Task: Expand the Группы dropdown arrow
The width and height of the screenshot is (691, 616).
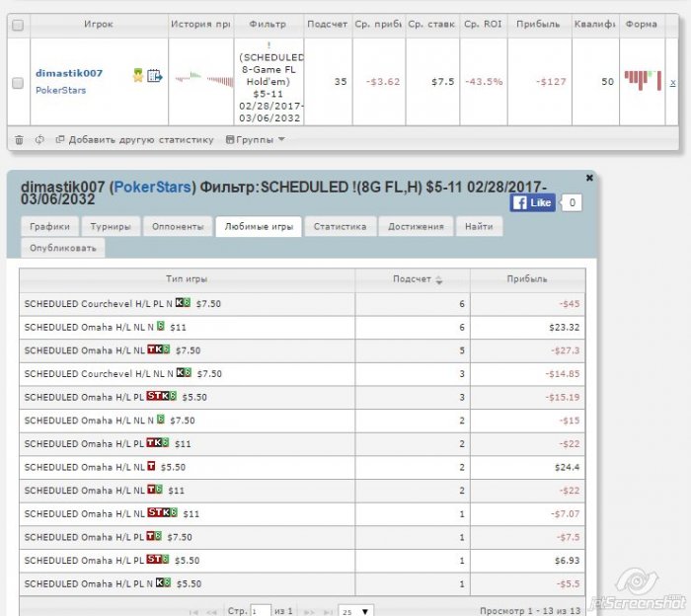Action: 281,139
